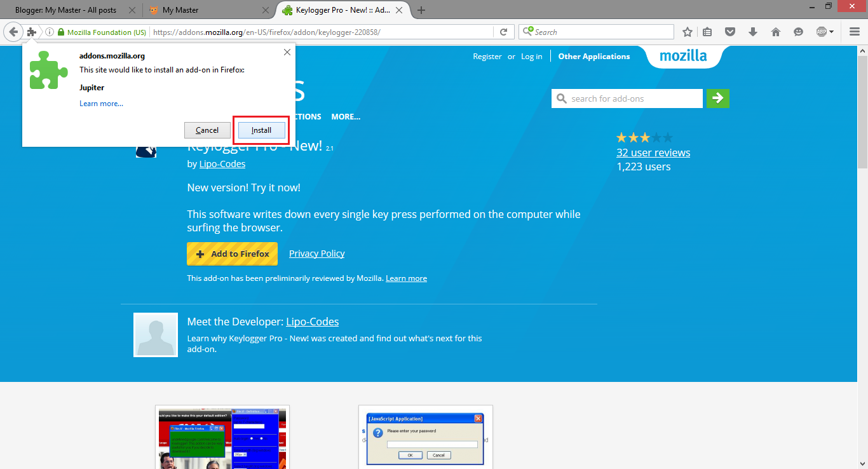Click Install in the add-on popup
868x469 pixels.
click(261, 130)
